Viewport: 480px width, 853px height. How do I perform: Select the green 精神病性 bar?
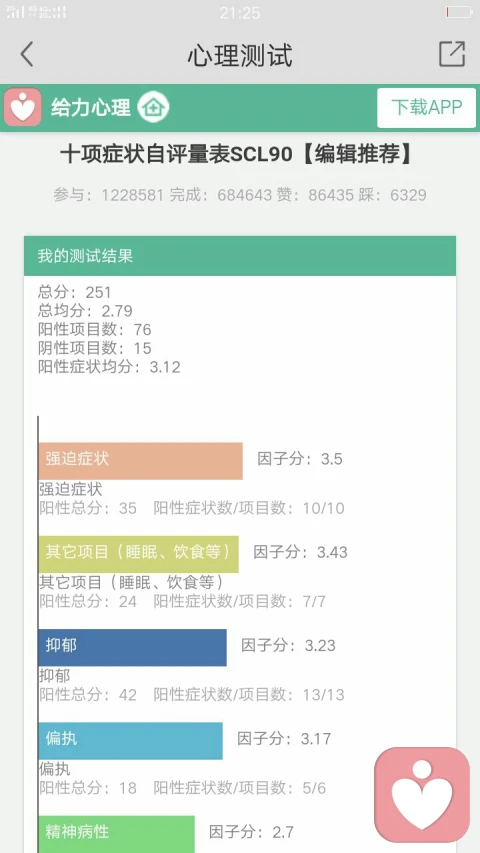point(116,834)
